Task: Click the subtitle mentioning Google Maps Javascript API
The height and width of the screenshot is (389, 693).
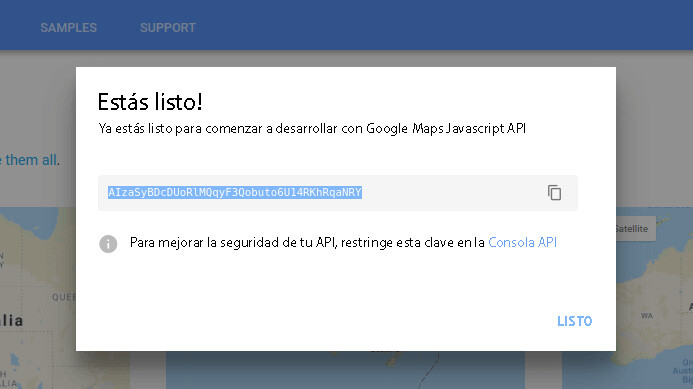Action: (312, 129)
